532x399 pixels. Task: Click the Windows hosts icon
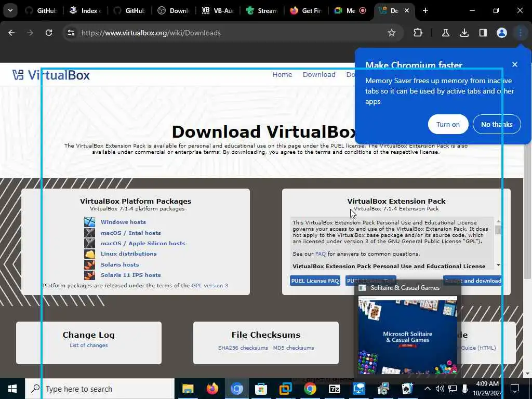point(89,222)
